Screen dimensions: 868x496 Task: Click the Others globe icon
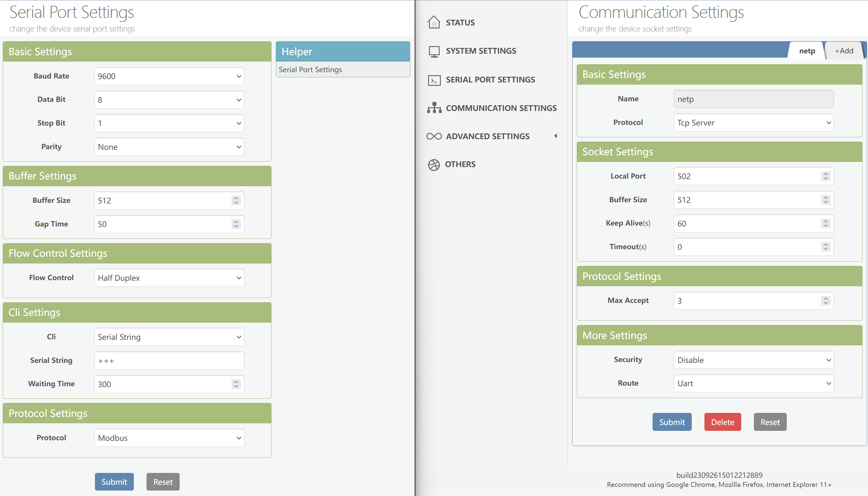pos(434,165)
